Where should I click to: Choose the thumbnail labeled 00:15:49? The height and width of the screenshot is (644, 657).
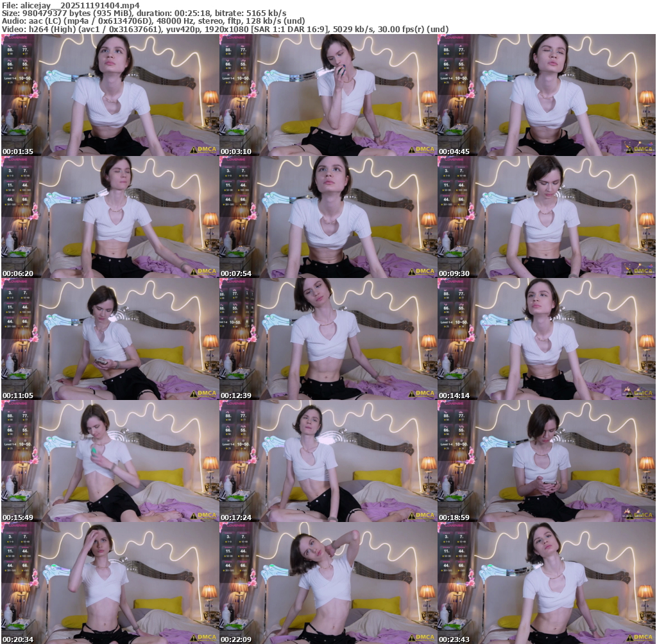(x=110, y=461)
